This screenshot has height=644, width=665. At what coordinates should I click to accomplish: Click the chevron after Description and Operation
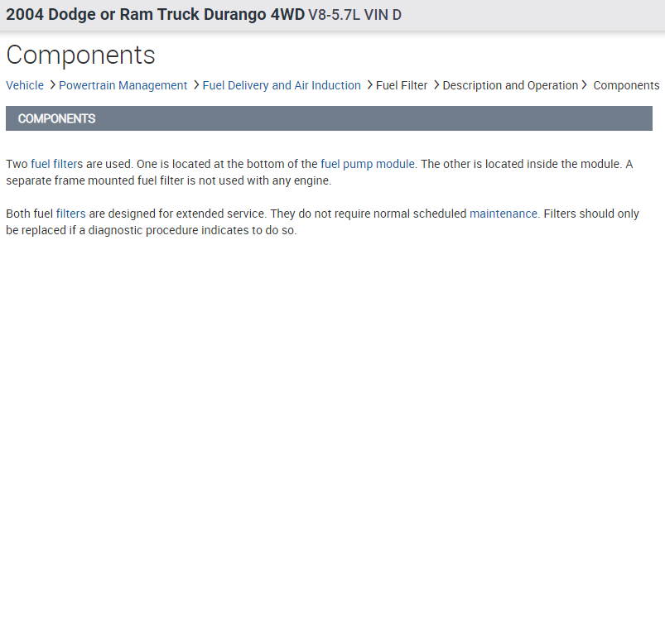click(x=584, y=84)
